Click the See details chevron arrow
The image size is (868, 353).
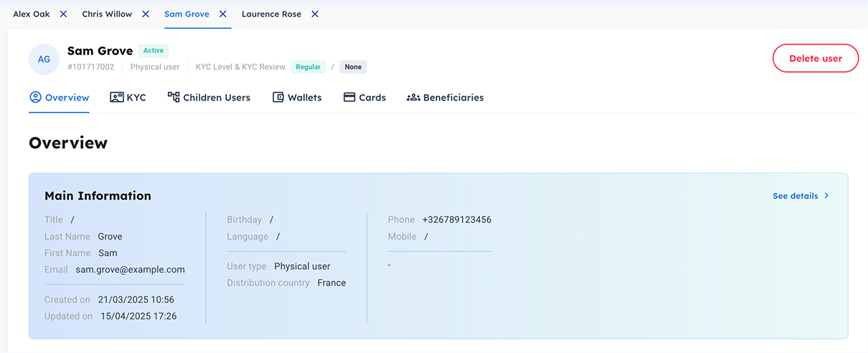click(826, 196)
